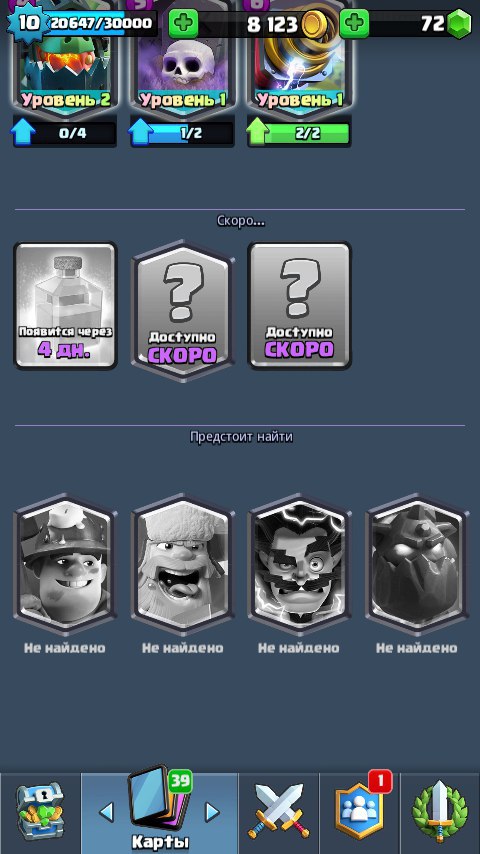
Task: Open the tournament sword laurel icon
Action: 440,813
